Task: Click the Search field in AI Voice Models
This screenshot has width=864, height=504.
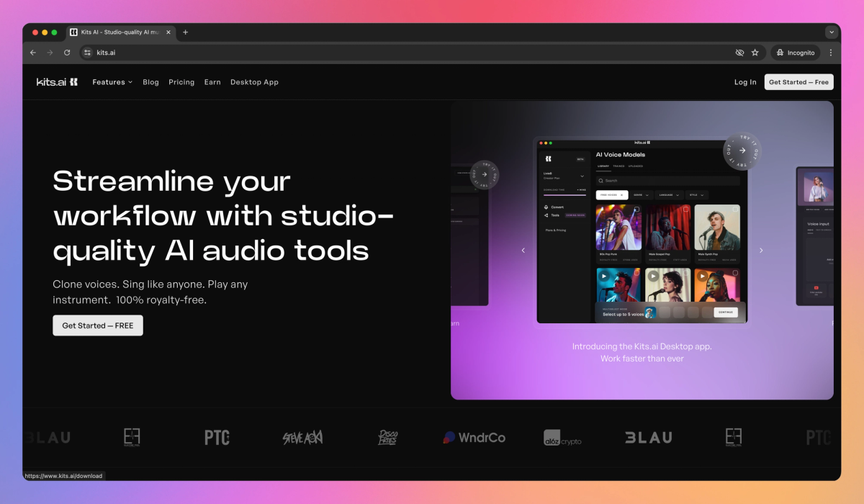Action: pos(667,181)
